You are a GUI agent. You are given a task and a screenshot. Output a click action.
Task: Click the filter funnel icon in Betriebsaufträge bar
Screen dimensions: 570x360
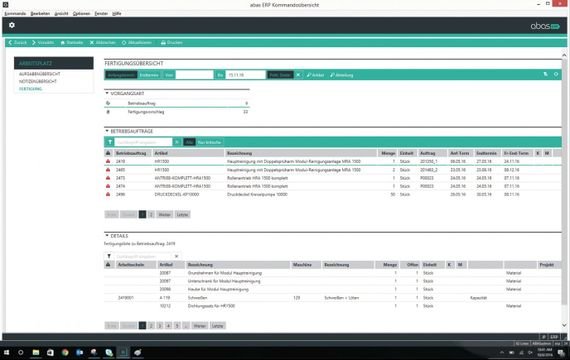tap(110, 142)
